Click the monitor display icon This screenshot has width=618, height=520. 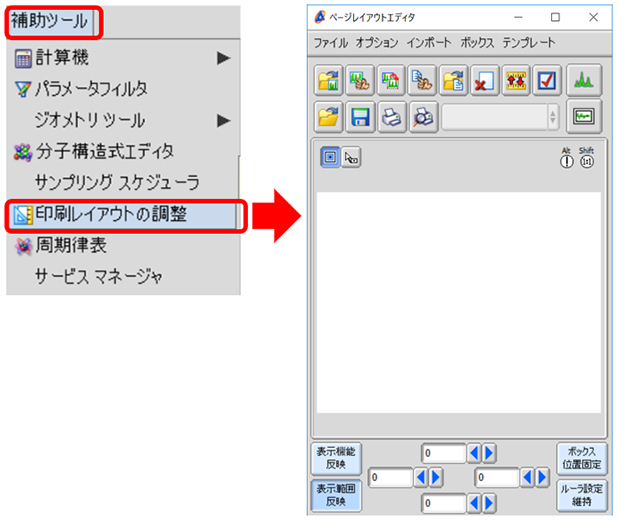click(x=584, y=116)
